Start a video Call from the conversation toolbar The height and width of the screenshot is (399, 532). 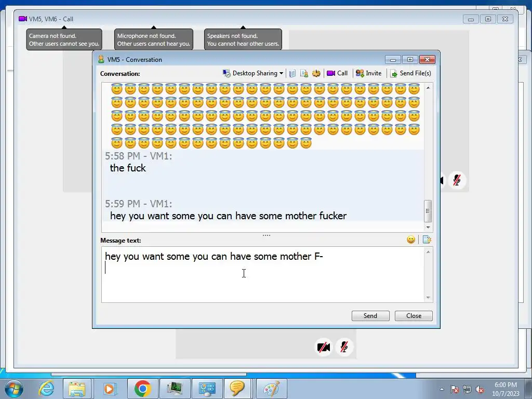[337, 73]
